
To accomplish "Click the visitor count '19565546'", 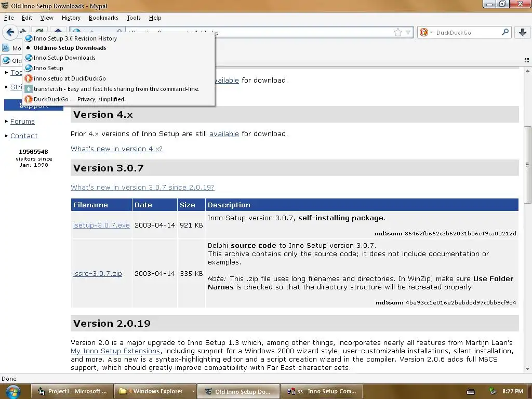I will pyautogui.click(x=33, y=152).
